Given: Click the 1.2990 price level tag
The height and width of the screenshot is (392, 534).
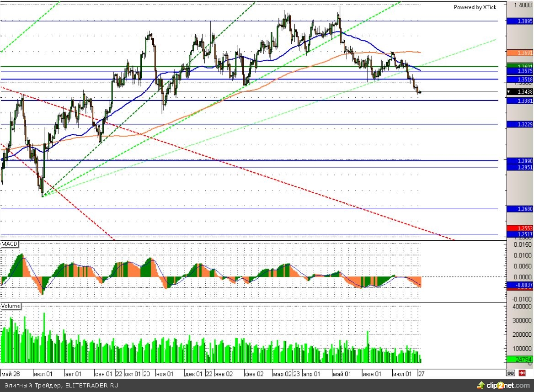Looking at the screenshot, I should [520, 161].
